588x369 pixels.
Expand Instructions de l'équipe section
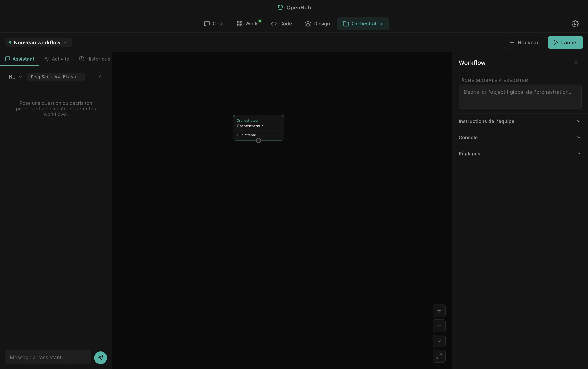click(x=520, y=121)
